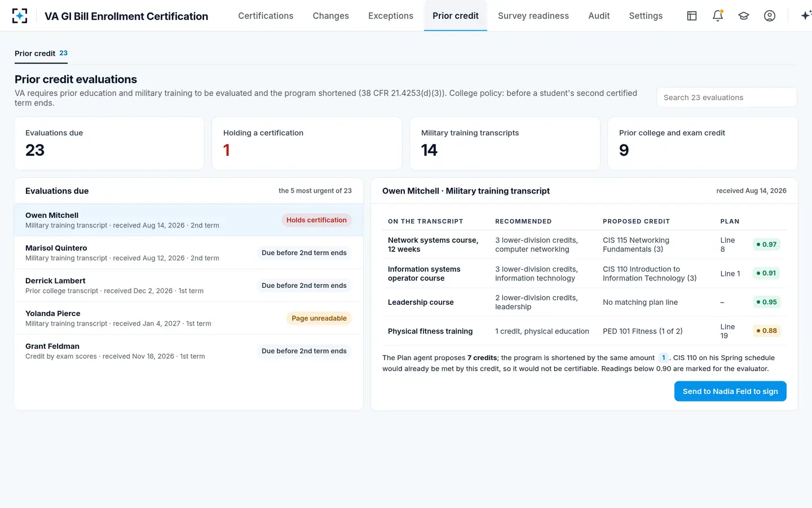812x508 pixels.
Task: Open the user account icon
Action: 770,16
